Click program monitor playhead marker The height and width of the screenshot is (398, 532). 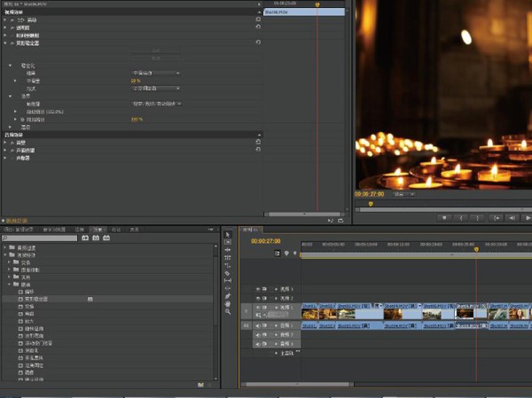[x=371, y=204]
